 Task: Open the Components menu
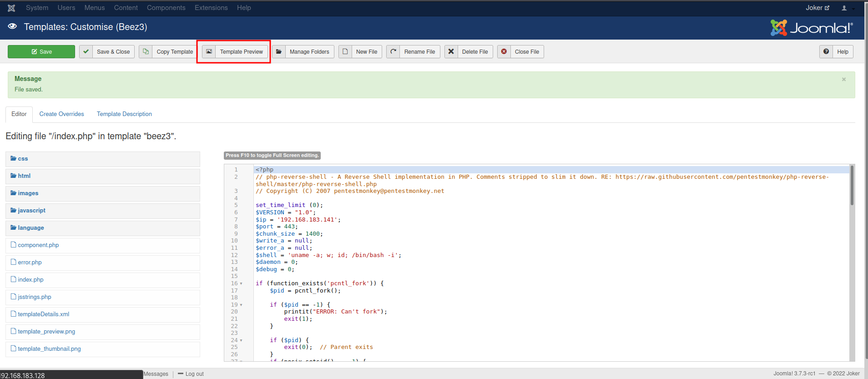tap(166, 8)
